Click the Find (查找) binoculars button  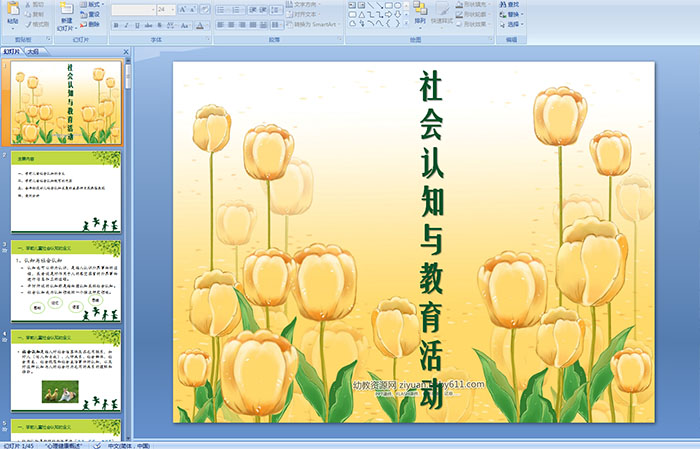(509, 4)
